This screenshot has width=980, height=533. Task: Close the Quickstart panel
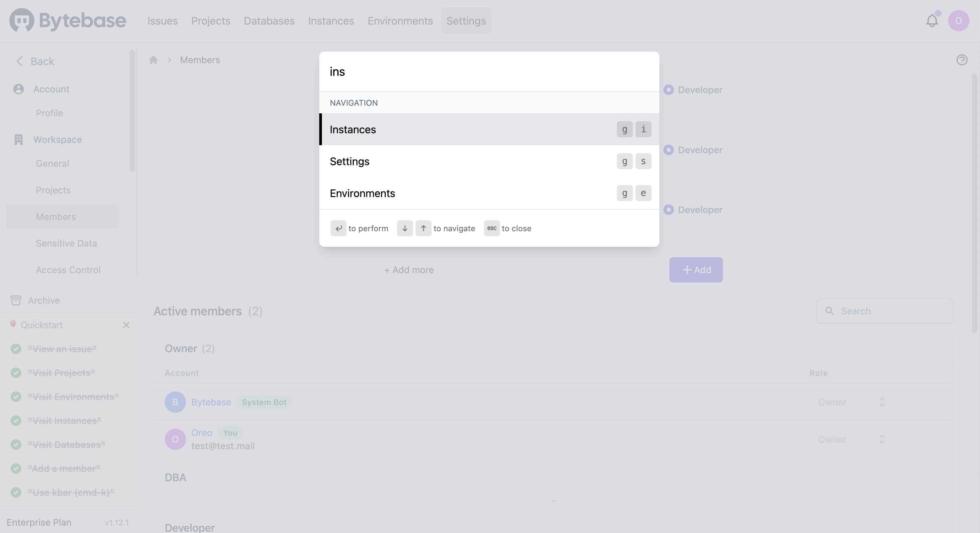coord(126,325)
